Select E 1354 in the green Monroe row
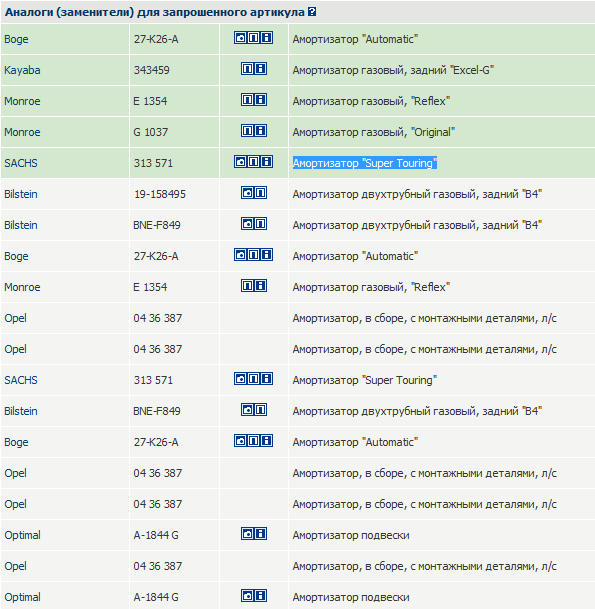The image size is (595, 609). (150, 101)
